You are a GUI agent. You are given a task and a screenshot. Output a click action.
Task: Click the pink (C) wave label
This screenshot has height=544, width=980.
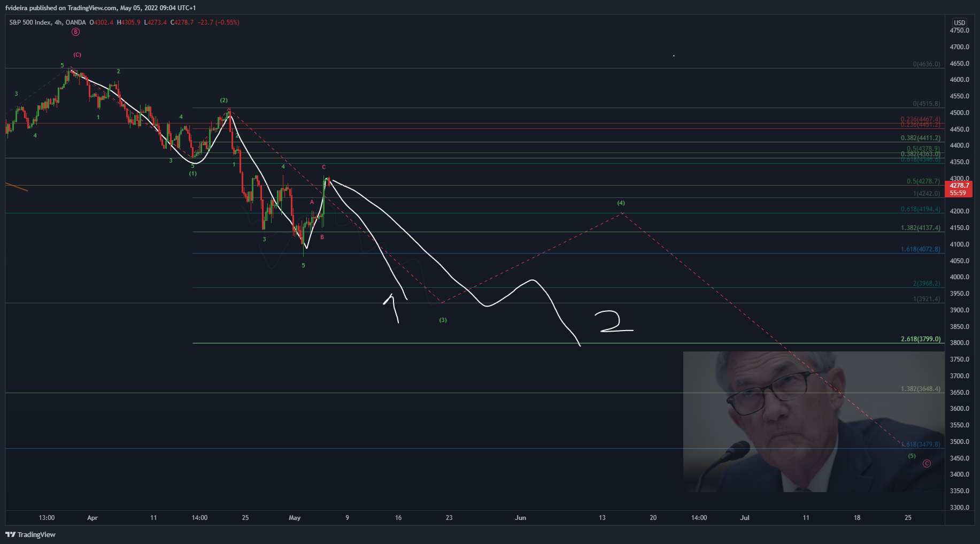tap(78, 55)
